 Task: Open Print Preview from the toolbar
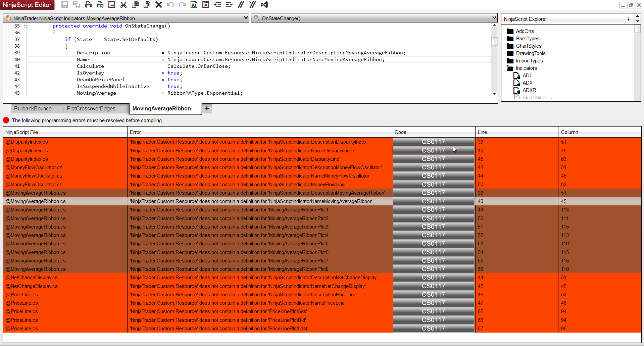pyautogui.click(x=100, y=5)
